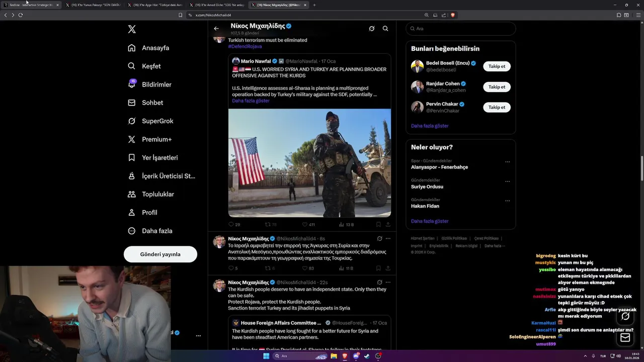The width and height of the screenshot is (644, 362).
Task: Open options for the Alanyaspor - Fenerbahçe trend
Action: click(x=507, y=162)
